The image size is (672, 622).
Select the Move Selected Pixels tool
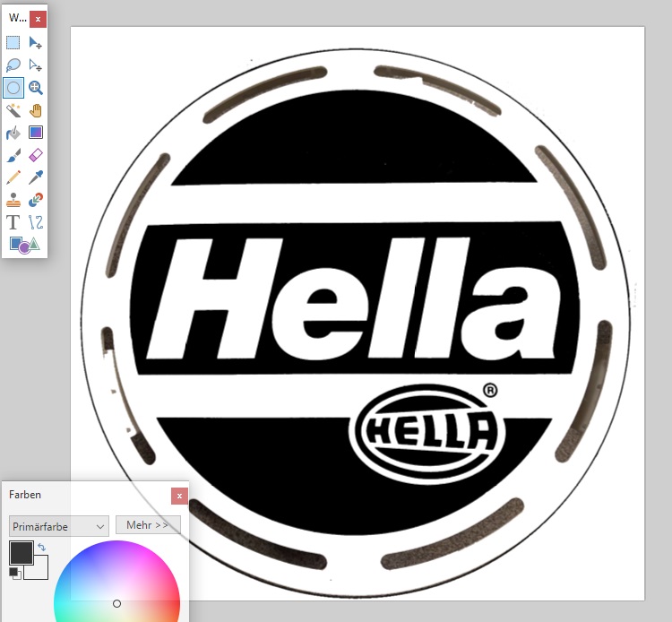(x=36, y=42)
